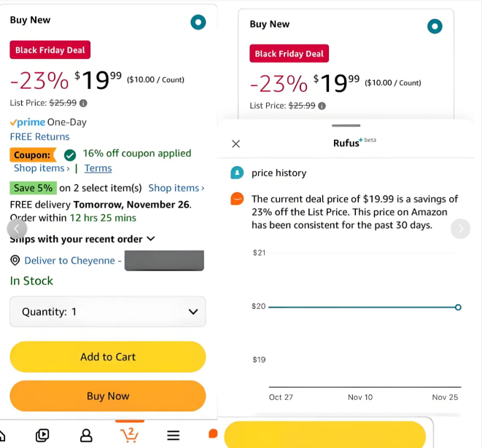The height and width of the screenshot is (448, 482).
Task: Open the account profile icon
Action: coord(86,436)
